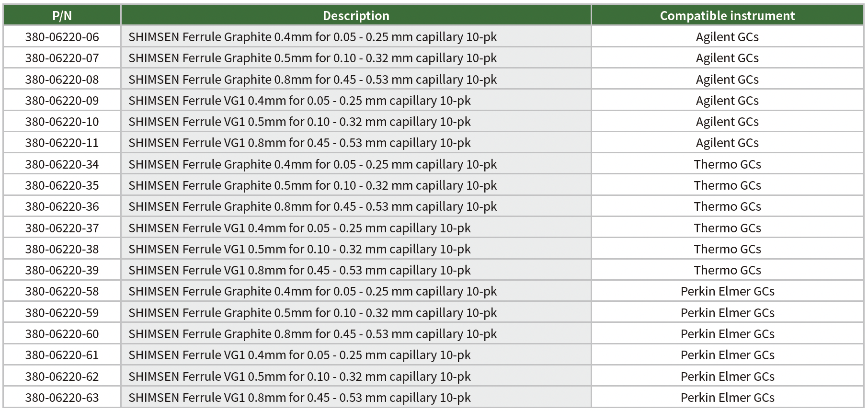Click the P/N column header
The height and width of the screenshot is (411, 868).
pyautogui.click(x=62, y=16)
